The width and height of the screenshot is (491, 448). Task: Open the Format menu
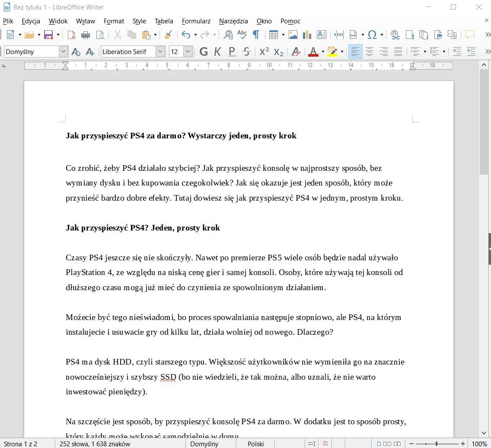click(114, 21)
